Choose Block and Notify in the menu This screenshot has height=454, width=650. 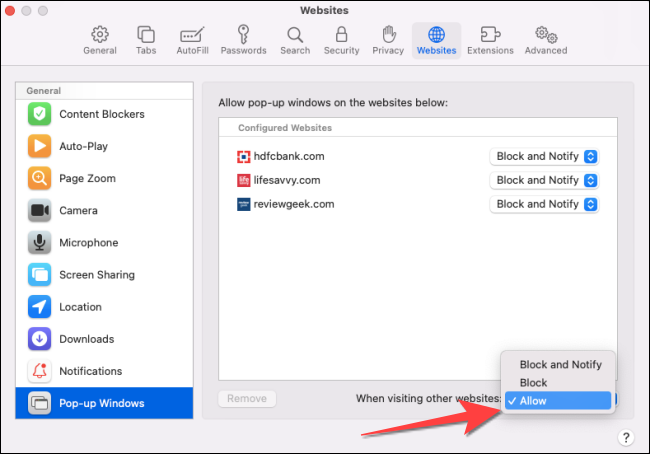pyautogui.click(x=560, y=365)
